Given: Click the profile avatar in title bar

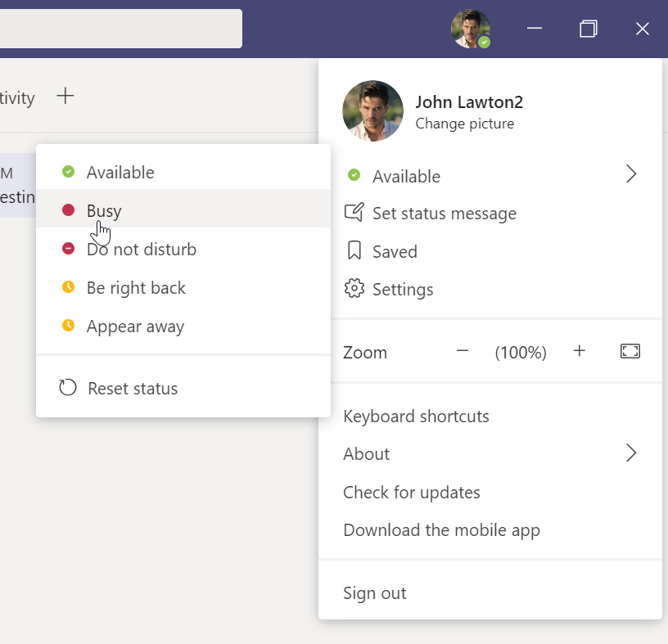Looking at the screenshot, I should (x=471, y=29).
